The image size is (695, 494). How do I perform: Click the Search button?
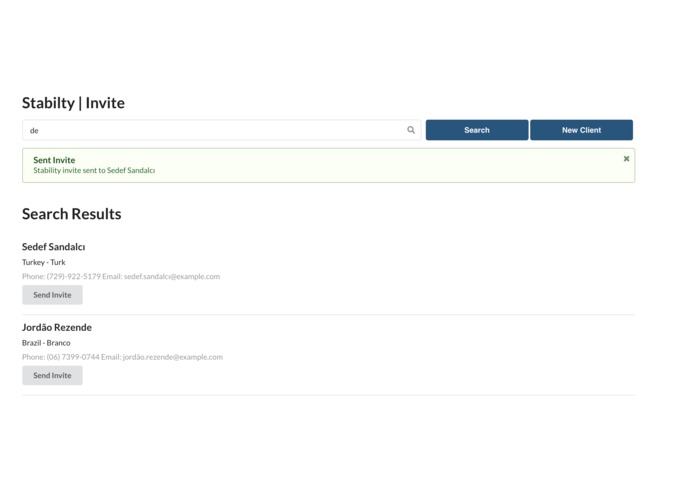coord(477,130)
